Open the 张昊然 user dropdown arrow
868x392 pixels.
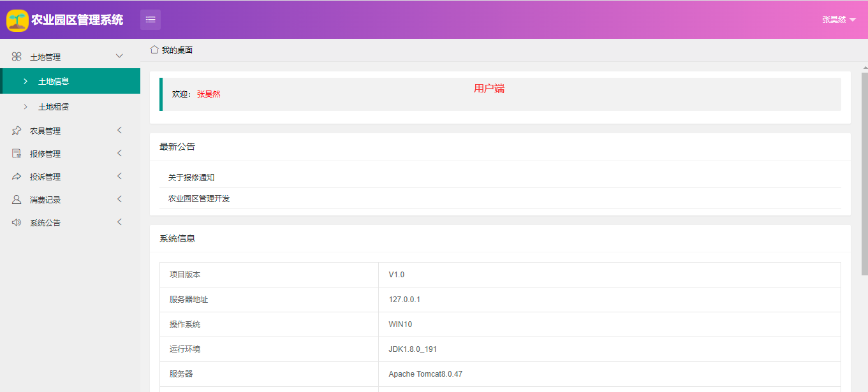pyautogui.click(x=853, y=20)
